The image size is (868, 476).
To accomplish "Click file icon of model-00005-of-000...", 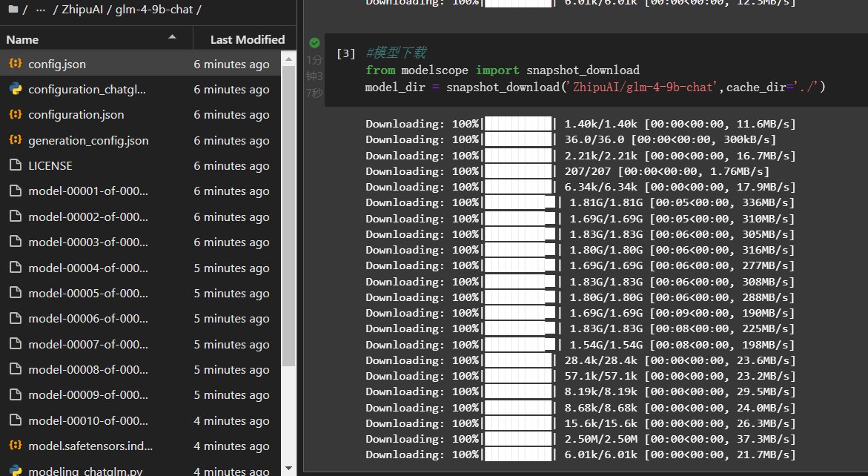I will point(16,293).
